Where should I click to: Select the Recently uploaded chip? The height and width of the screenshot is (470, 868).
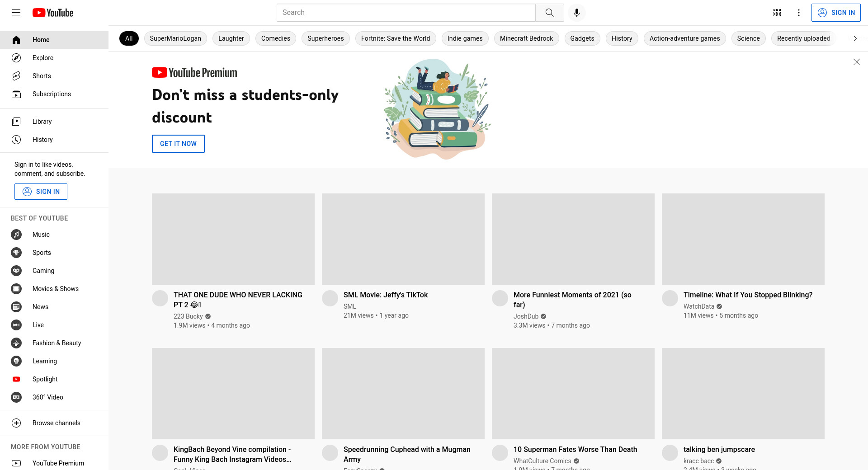tap(804, 38)
